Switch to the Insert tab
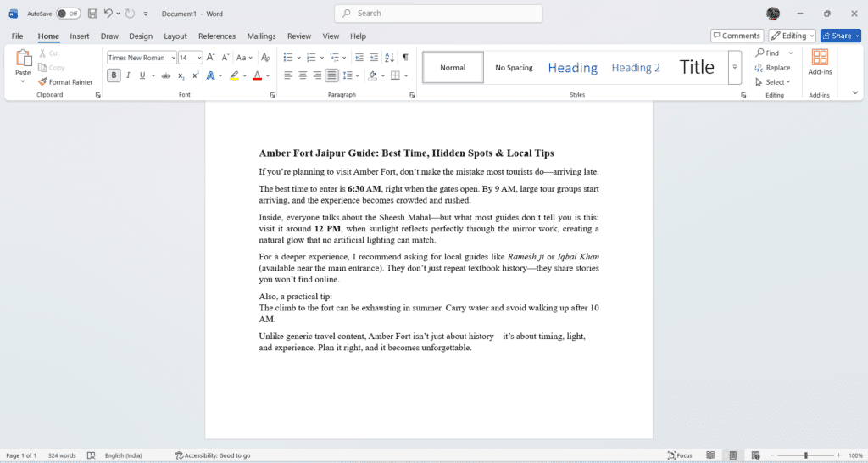 click(79, 36)
